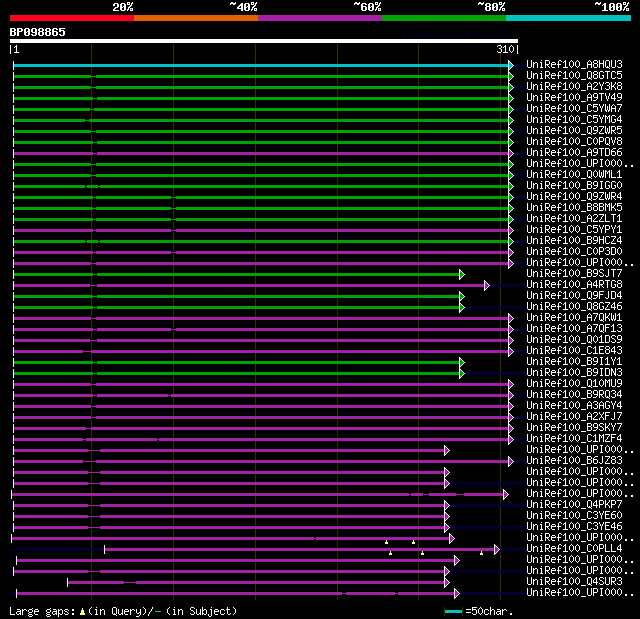Open the UniRef100_C5YMG4 hit label
640x619 pixels.
[x=574, y=120]
